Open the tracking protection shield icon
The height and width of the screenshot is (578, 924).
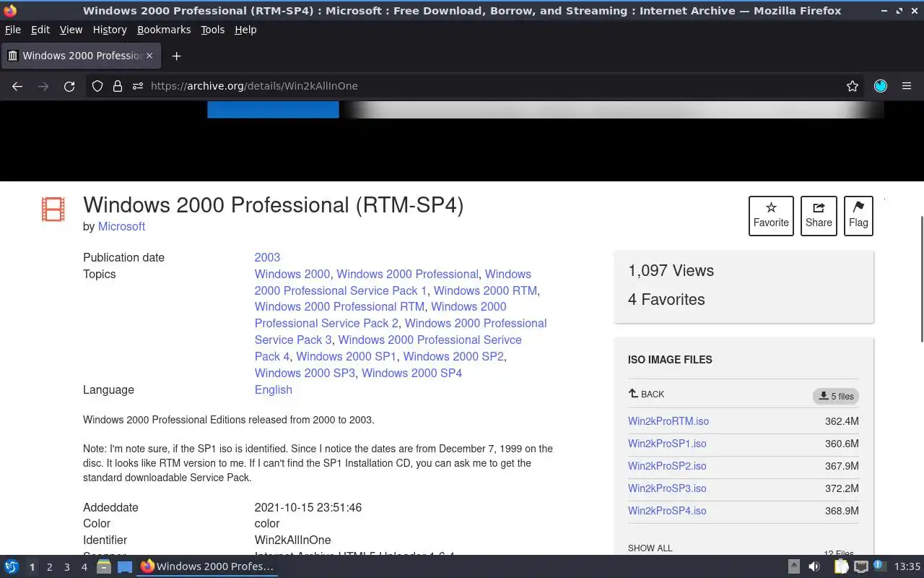click(x=97, y=86)
